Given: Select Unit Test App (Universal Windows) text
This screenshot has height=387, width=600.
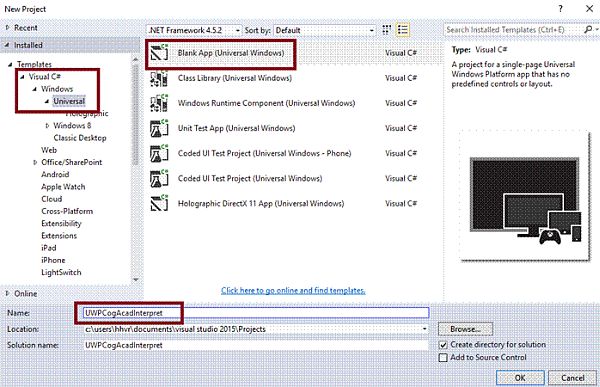Looking at the screenshot, I should 236,128.
